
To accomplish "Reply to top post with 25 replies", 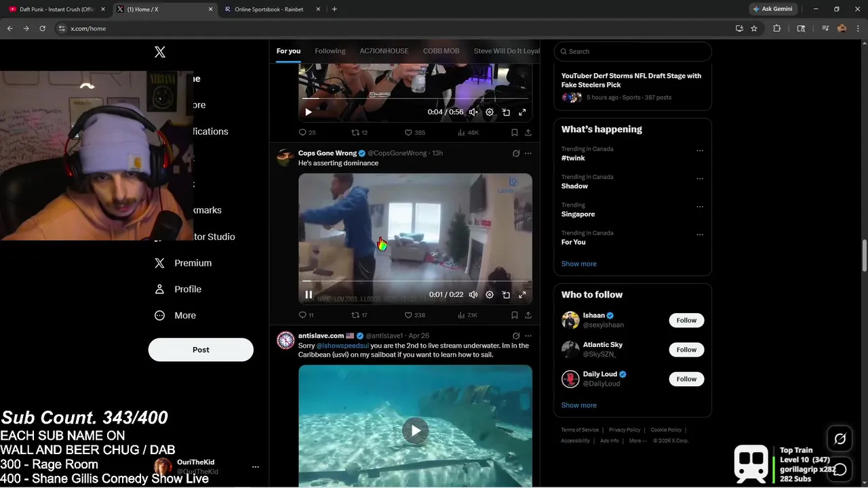I will (307, 133).
